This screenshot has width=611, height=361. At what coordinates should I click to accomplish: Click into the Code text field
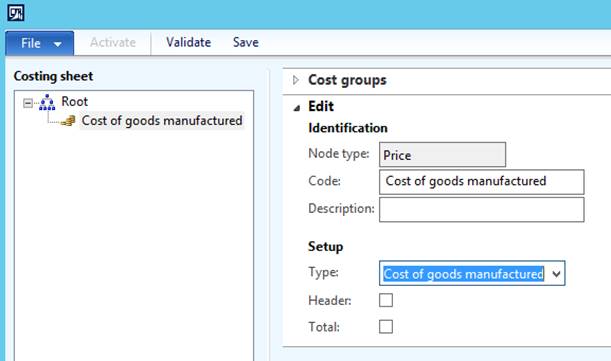click(482, 182)
